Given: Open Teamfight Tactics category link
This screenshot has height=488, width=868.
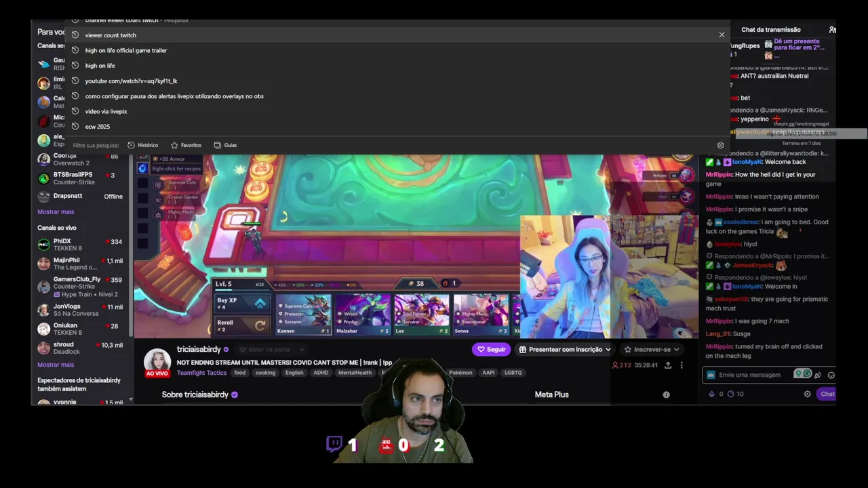Looking at the screenshot, I should coord(201,372).
